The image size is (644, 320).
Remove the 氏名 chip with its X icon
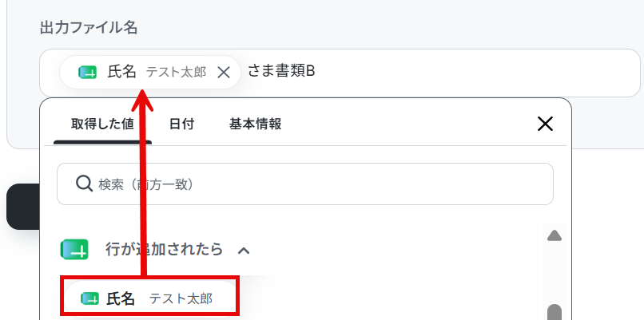pyautogui.click(x=224, y=73)
